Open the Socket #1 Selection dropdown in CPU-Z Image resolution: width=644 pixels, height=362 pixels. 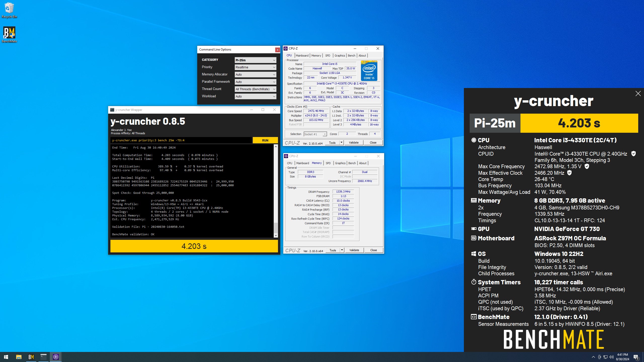coord(315,134)
